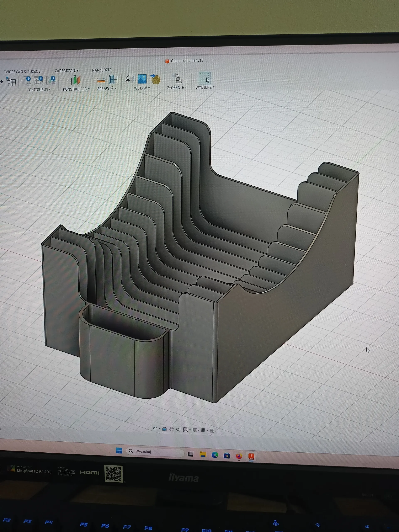
Task: Click the Fusion 360 taskbar icon
Action: (251, 456)
